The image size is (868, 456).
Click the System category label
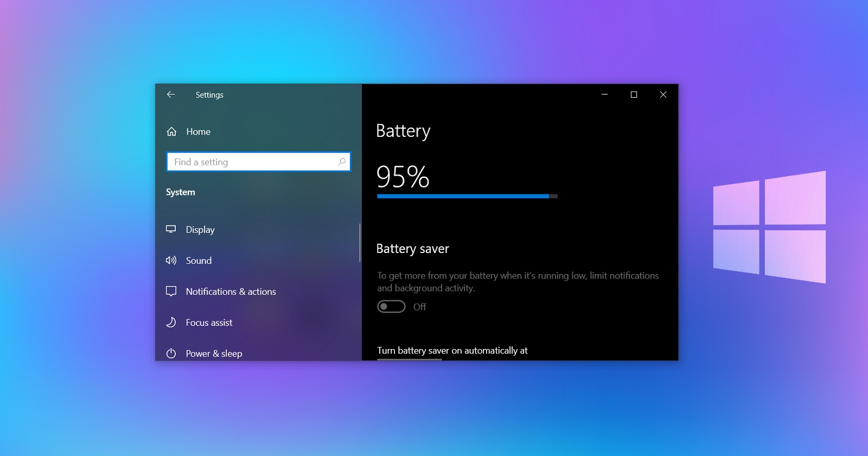(180, 192)
